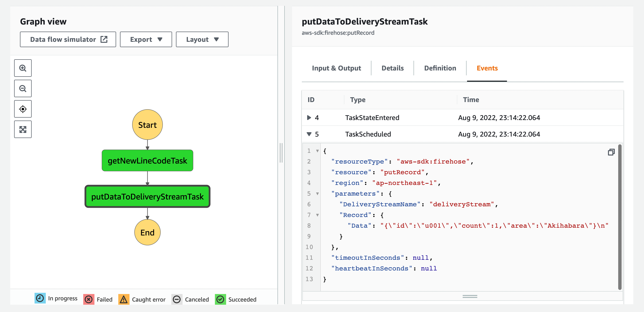Switch to the Input & Output tab
644x312 pixels.
click(x=336, y=68)
